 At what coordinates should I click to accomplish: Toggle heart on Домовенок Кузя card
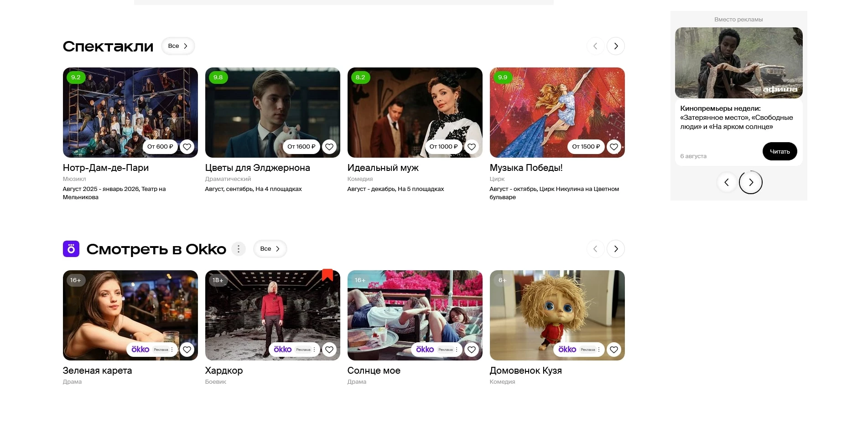pos(614,350)
